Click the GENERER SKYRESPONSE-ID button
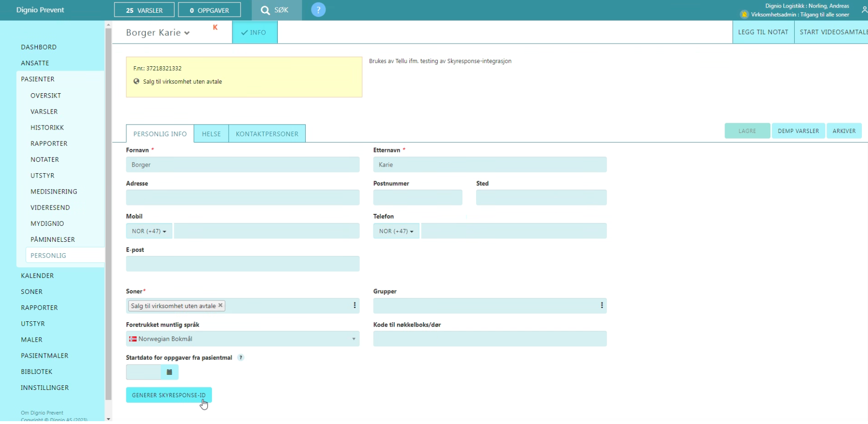The image size is (868, 424). coord(168,395)
